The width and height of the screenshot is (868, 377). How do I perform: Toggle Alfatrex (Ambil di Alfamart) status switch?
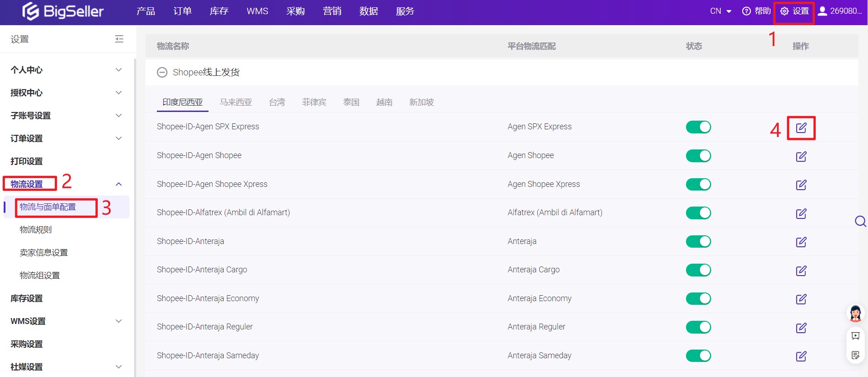click(698, 213)
